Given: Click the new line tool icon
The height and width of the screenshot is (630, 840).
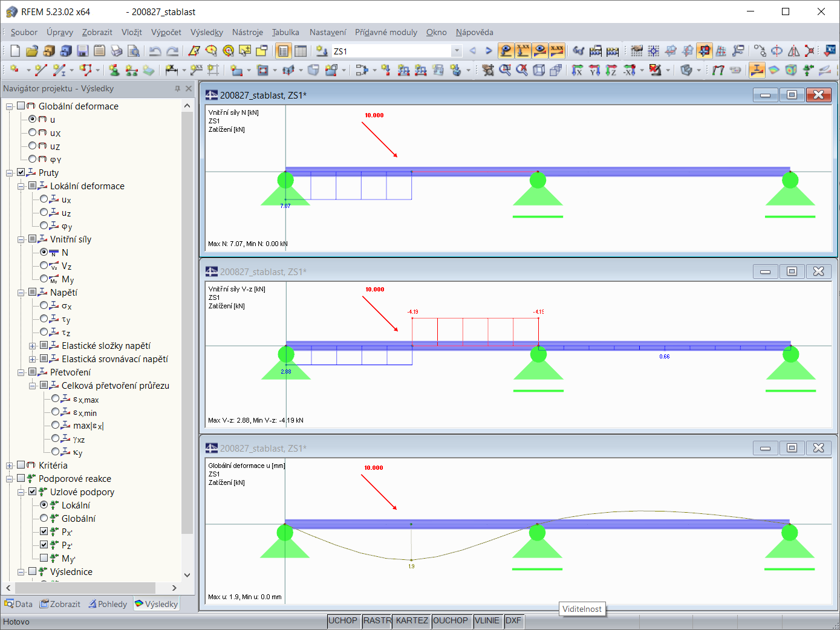Looking at the screenshot, I should (x=41, y=70).
